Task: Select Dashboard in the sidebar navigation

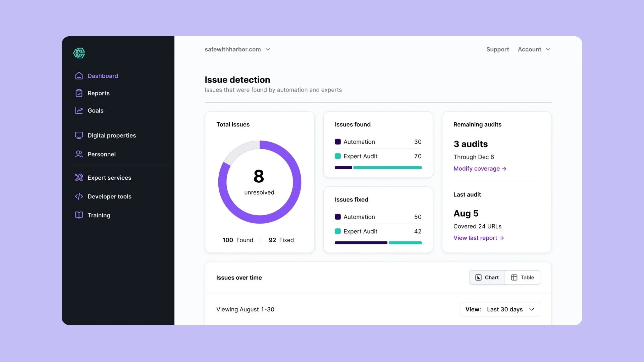Action: click(x=103, y=76)
